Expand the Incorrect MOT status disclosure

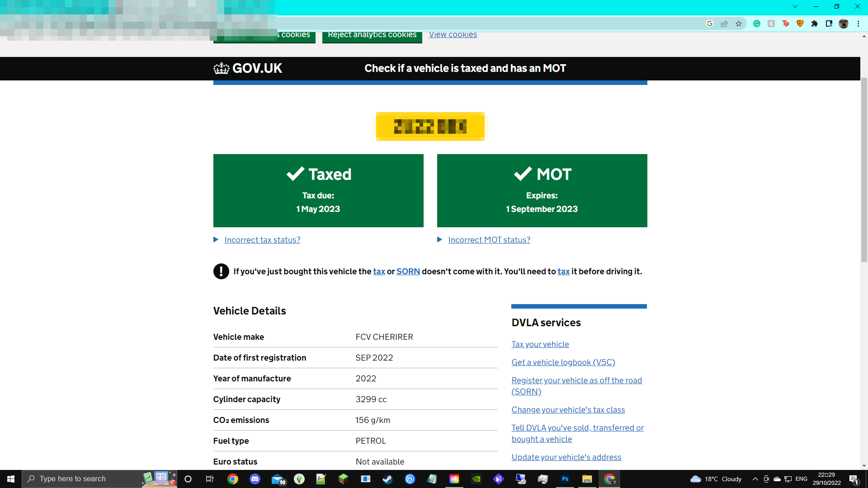(489, 240)
